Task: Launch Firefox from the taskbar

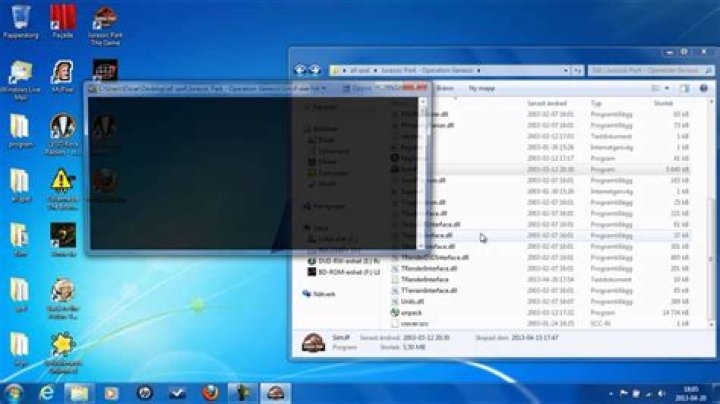Action: point(209,391)
